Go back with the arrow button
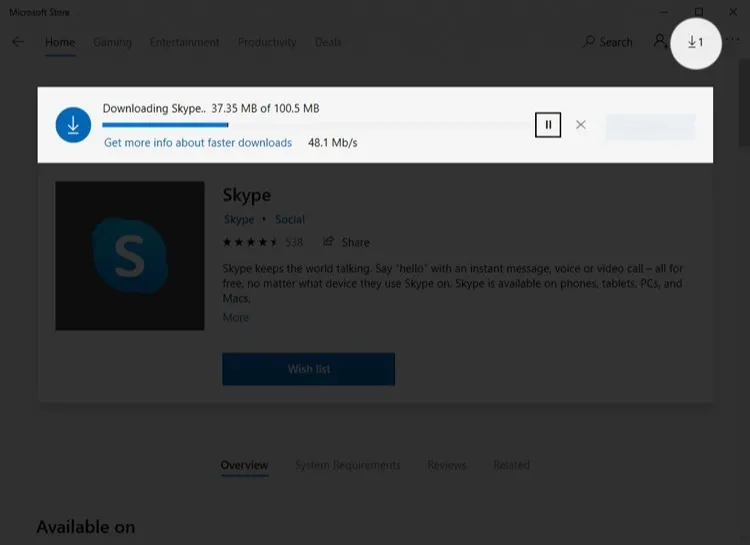750x545 pixels. (18, 42)
